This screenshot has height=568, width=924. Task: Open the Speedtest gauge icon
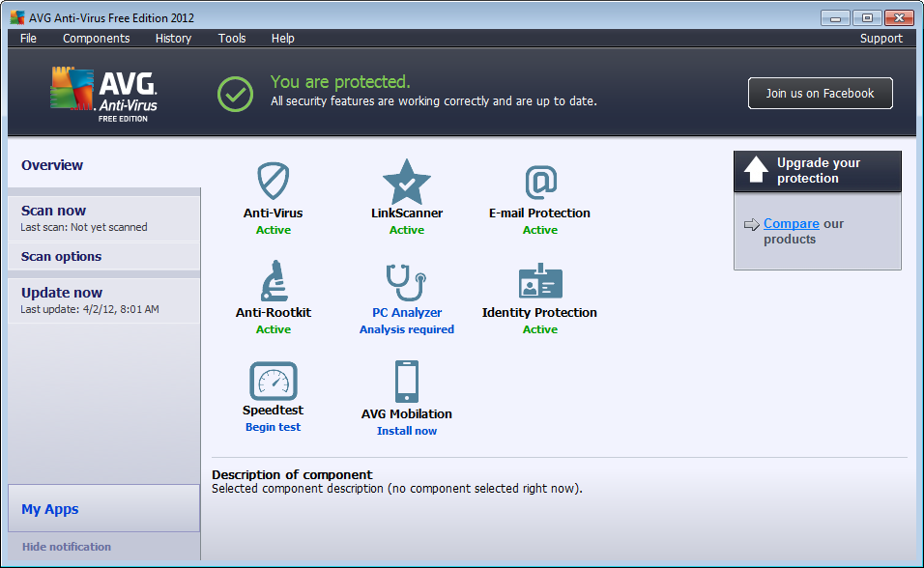(x=274, y=381)
